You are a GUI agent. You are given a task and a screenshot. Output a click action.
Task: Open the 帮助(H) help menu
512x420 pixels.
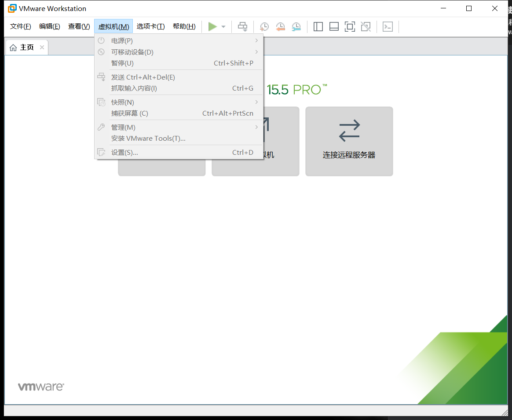(x=184, y=26)
